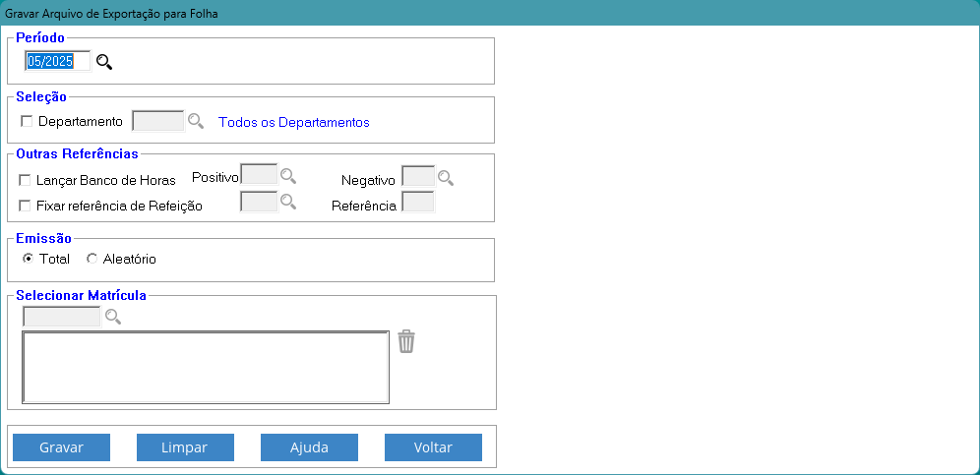Focus the Selecionar Matrícula input field
This screenshot has height=475, width=980.
pos(61,317)
